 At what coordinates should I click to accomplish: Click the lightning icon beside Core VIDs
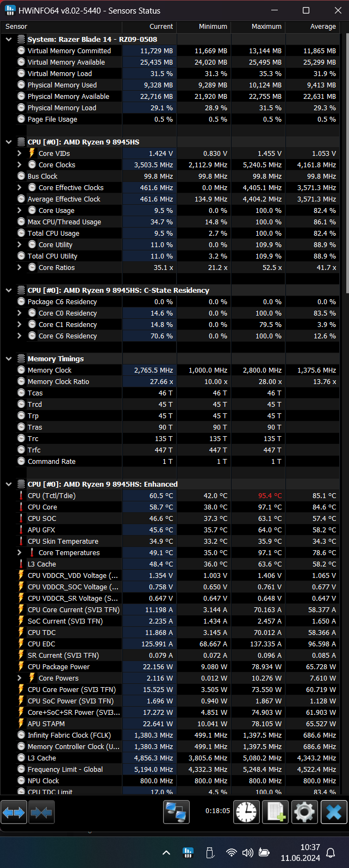click(32, 153)
